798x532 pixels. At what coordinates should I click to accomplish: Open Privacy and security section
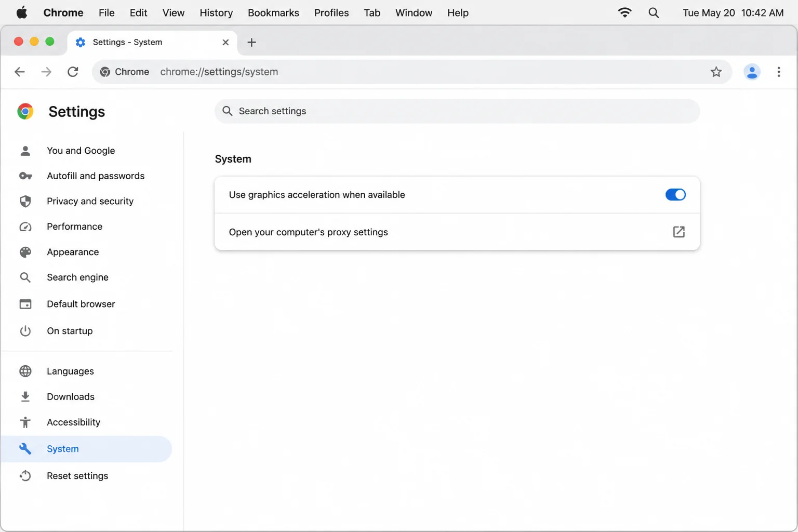click(x=86, y=201)
